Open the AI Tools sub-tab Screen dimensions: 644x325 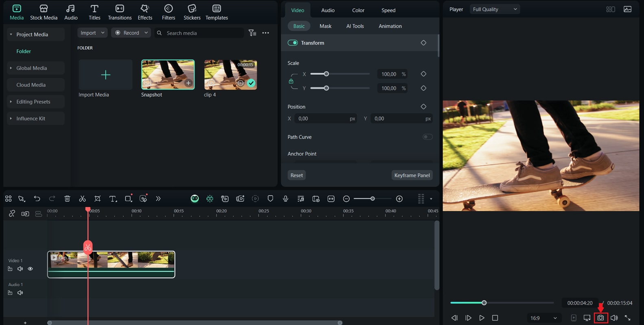click(355, 26)
